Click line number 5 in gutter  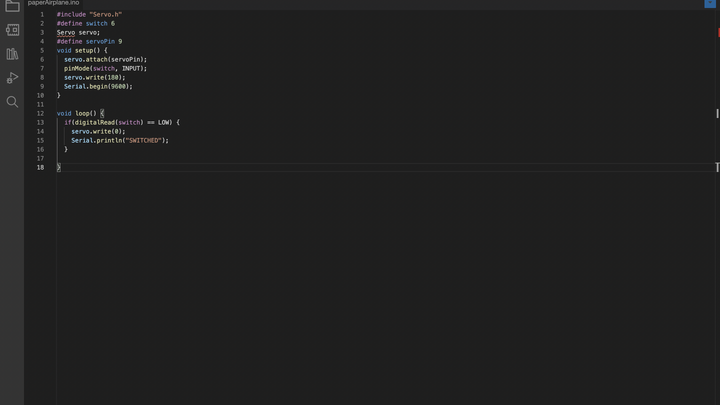42,50
